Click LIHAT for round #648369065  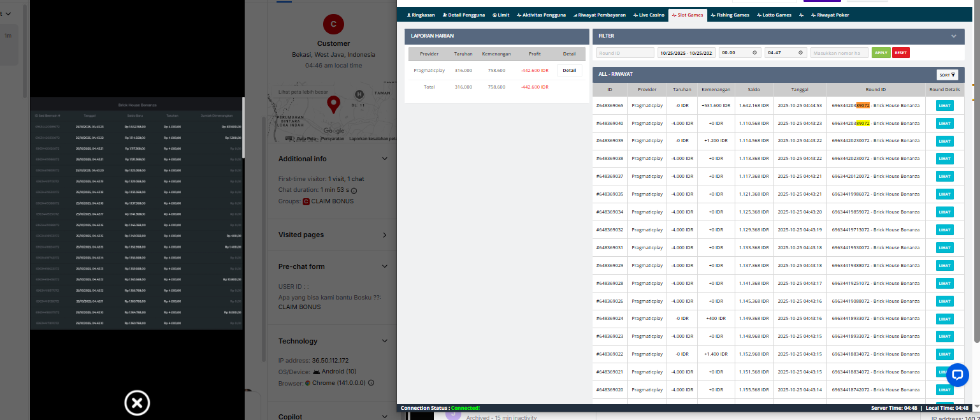944,106
